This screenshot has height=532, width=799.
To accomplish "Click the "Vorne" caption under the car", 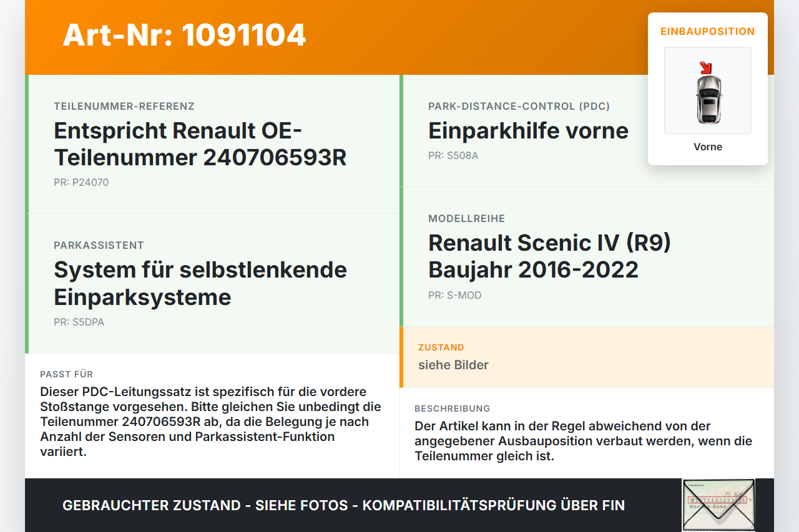I will point(708,147).
